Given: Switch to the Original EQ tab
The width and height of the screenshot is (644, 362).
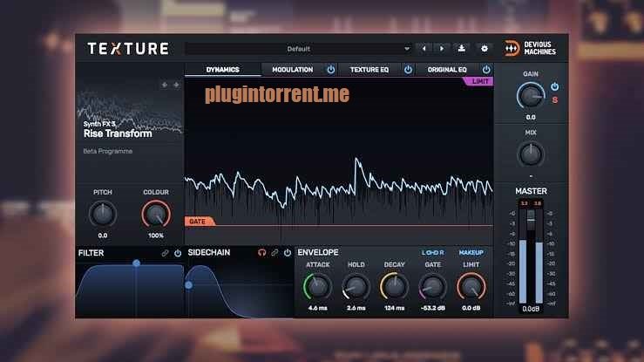Looking at the screenshot, I should (x=447, y=70).
